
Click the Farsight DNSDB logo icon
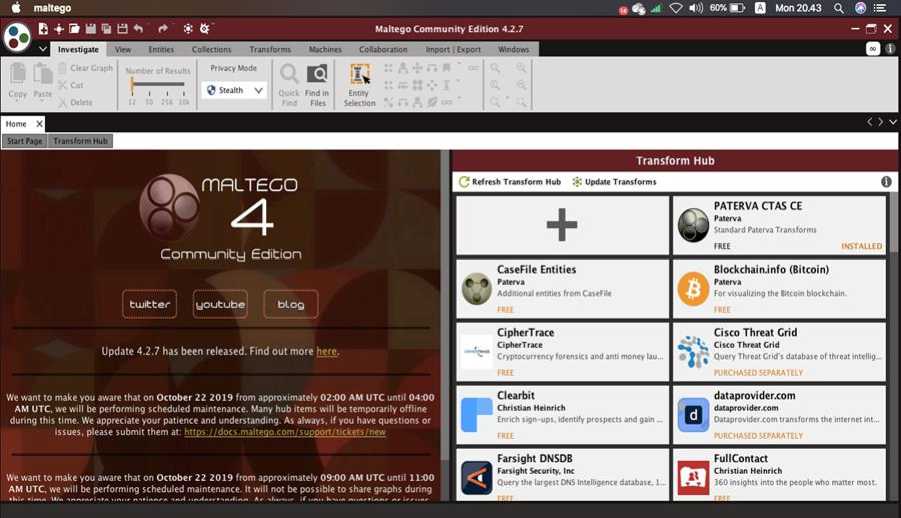click(476, 477)
